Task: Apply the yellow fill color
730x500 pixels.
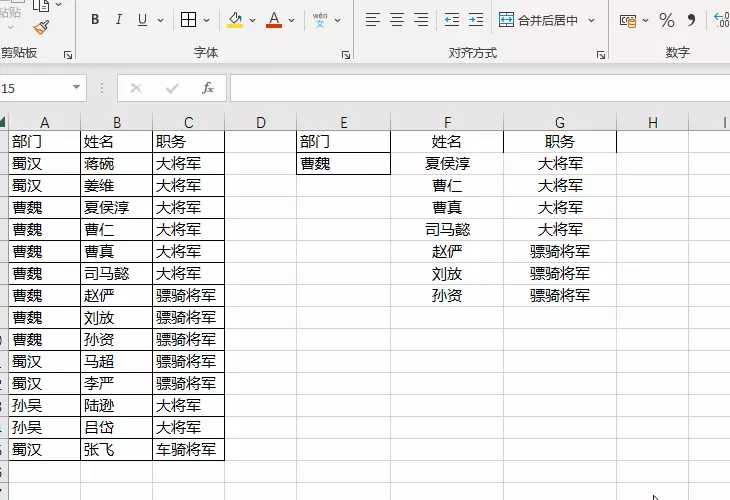Action: 235,20
